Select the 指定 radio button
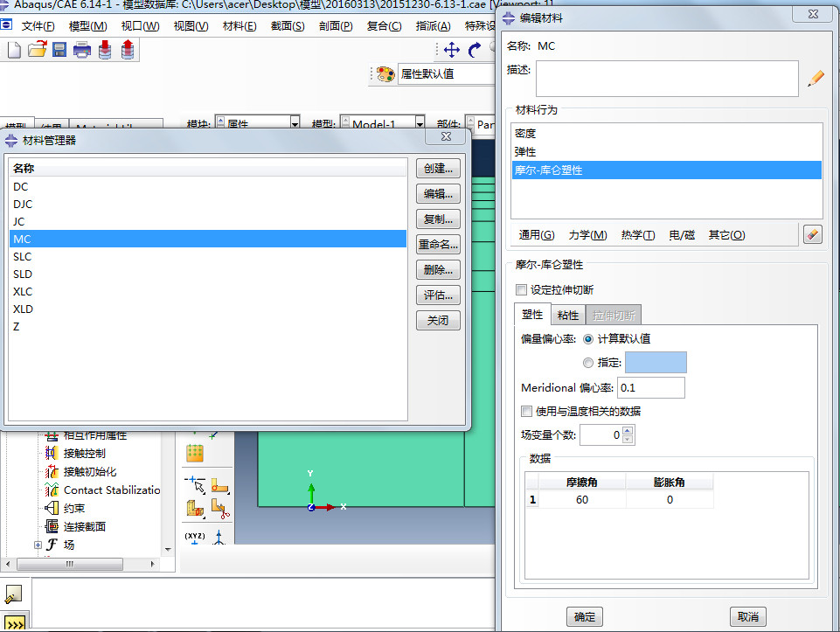Viewport: 840px width, 632px height. click(x=587, y=363)
